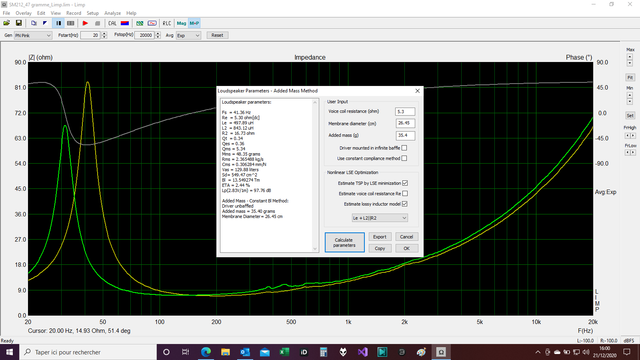The image size is (640, 360).
Task: Open Outlook from the taskbar
Action: [x=245, y=352]
